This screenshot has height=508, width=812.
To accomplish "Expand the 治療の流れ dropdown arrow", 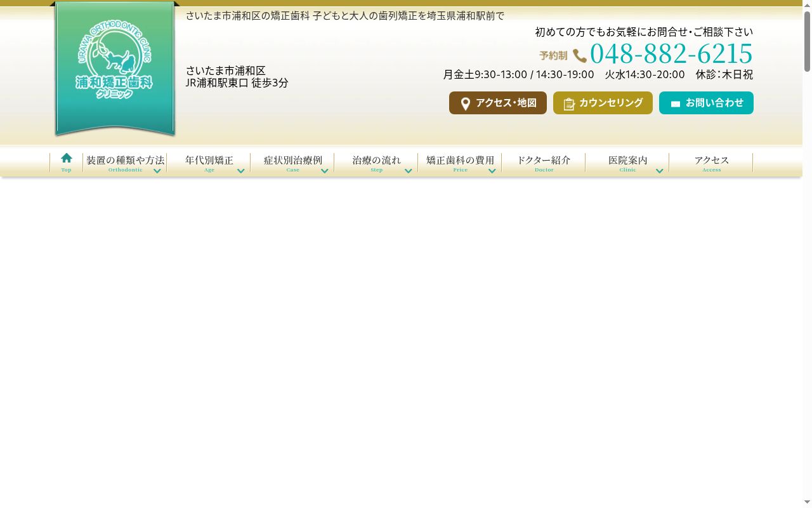I will pos(409,171).
